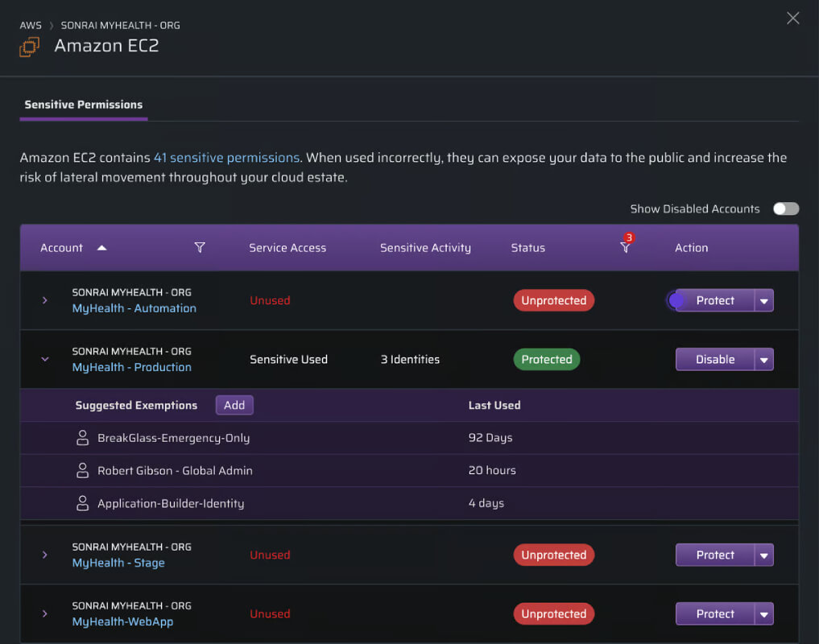The width and height of the screenshot is (819, 644).
Task: Click the Service Access column header
Action: 287,248
